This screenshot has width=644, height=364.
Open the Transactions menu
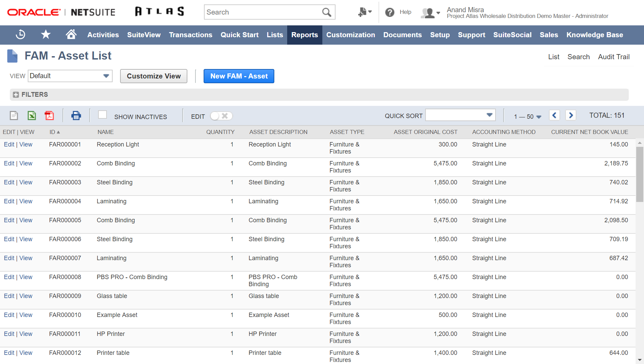[190, 35]
